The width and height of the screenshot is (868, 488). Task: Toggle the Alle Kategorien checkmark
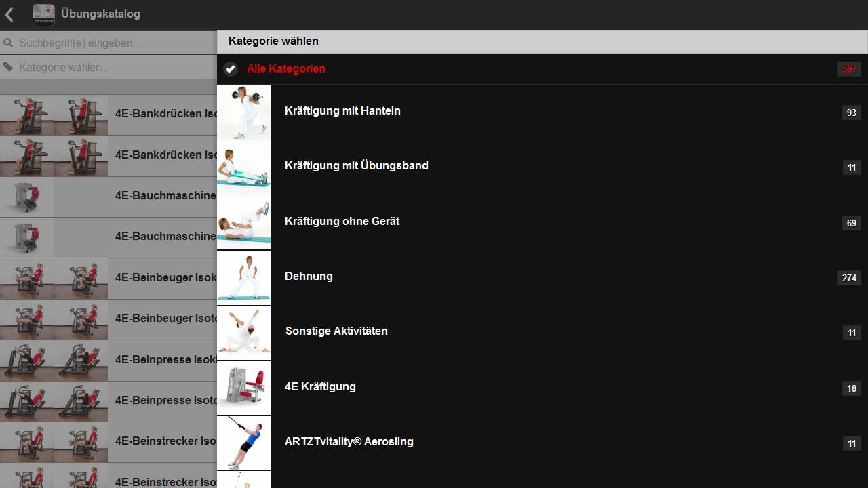point(231,69)
